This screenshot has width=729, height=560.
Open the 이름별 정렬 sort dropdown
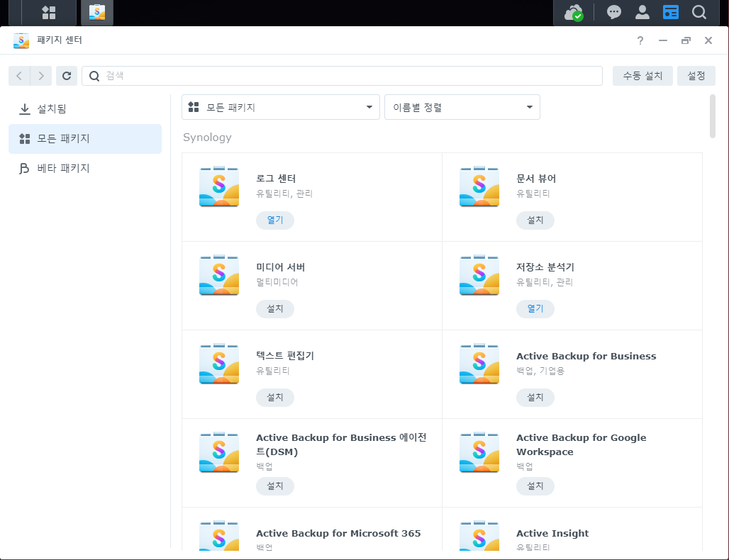click(462, 107)
